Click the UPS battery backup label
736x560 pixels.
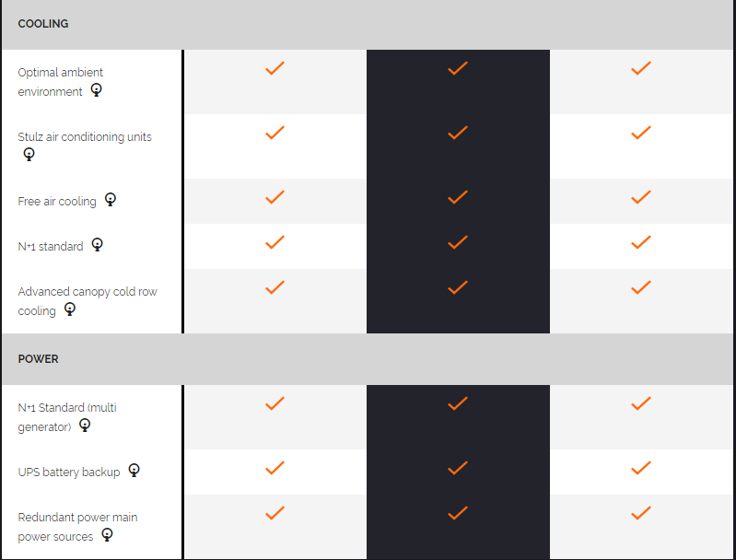click(x=69, y=472)
